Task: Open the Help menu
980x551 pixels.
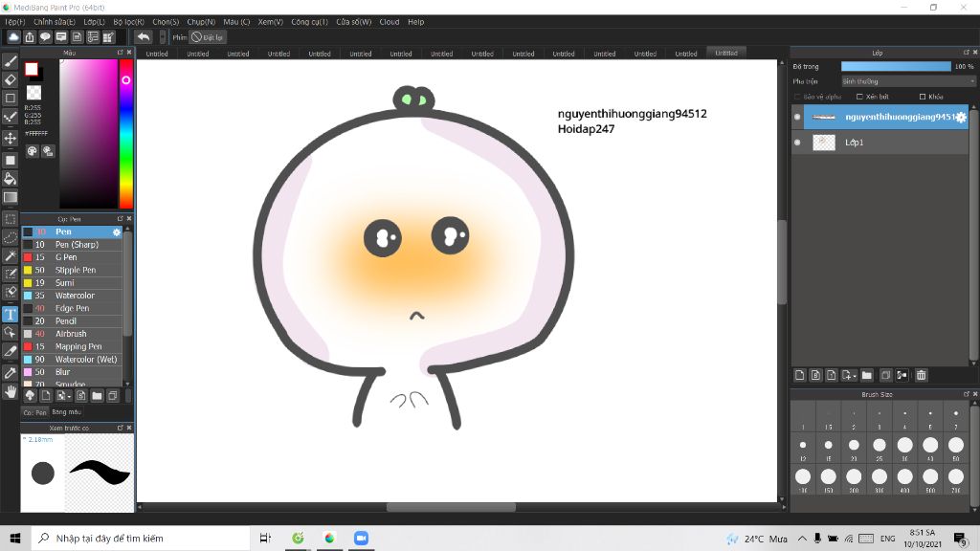Action: coord(415,22)
